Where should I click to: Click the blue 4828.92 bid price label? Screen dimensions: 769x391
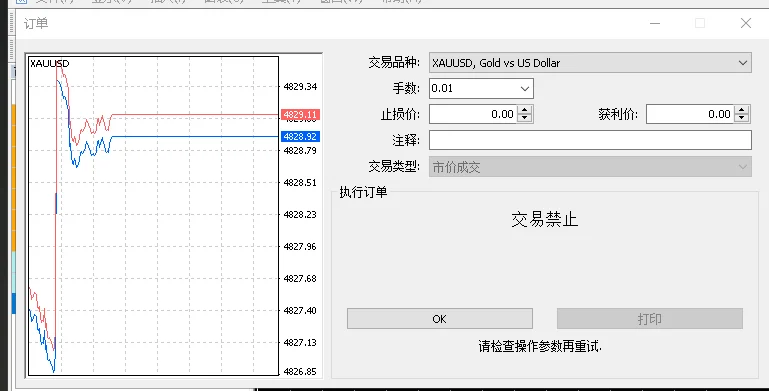tap(300, 136)
